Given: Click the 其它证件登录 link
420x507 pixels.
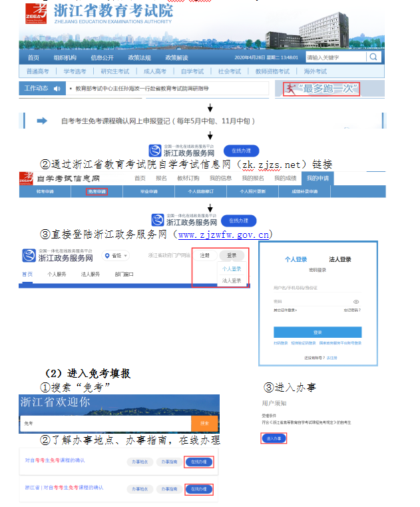Looking at the screenshot, I should tap(286, 310).
